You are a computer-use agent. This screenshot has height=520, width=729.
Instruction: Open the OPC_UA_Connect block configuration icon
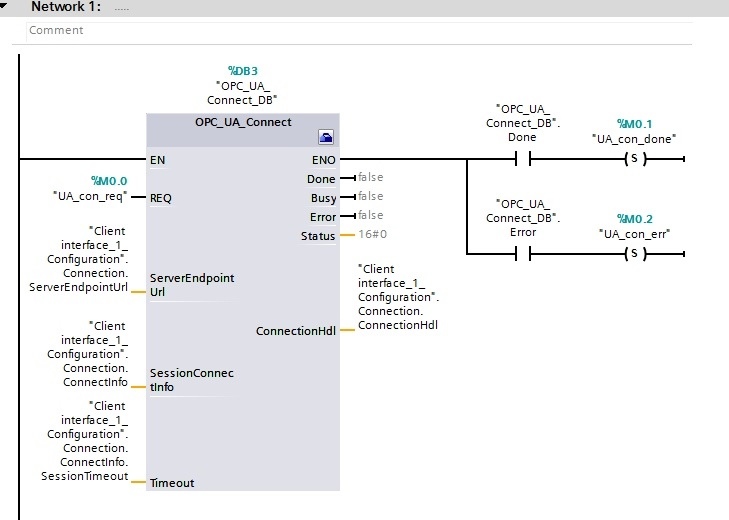pyautogui.click(x=325, y=137)
